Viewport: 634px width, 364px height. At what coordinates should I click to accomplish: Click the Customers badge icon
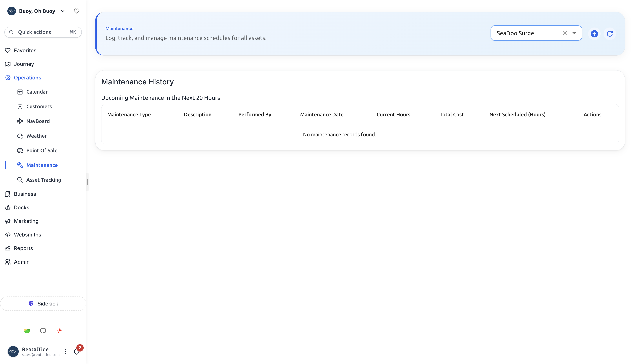click(20, 106)
